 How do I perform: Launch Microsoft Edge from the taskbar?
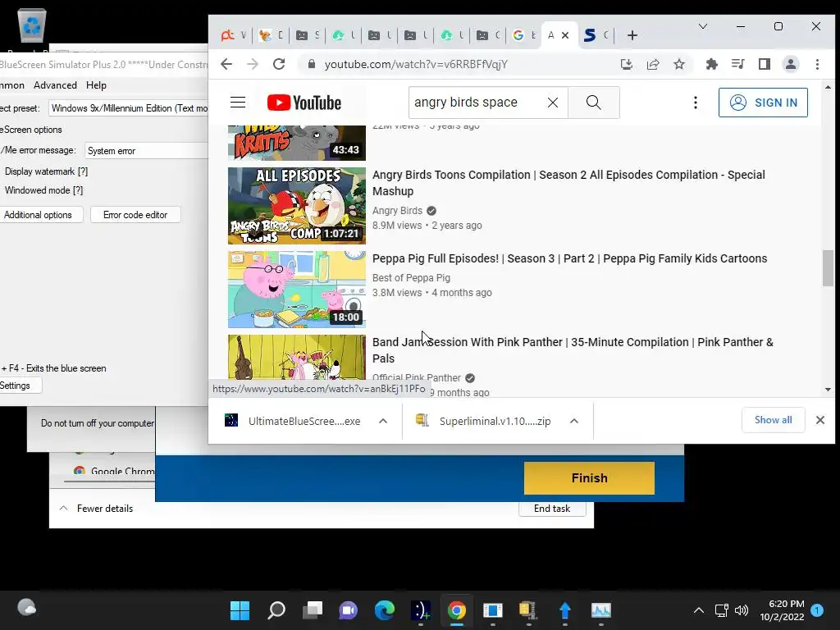coord(384,610)
